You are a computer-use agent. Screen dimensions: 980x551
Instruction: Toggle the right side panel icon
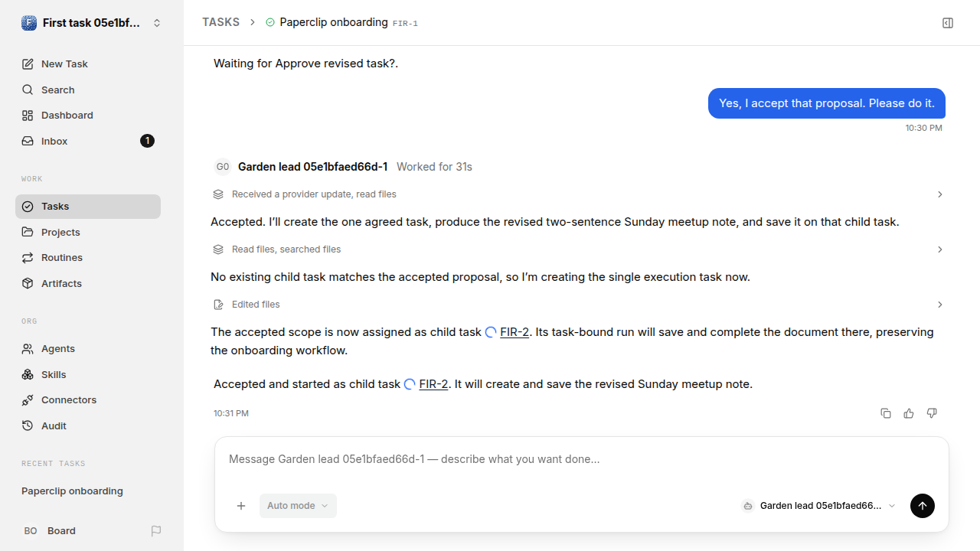pyautogui.click(x=948, y=23)
